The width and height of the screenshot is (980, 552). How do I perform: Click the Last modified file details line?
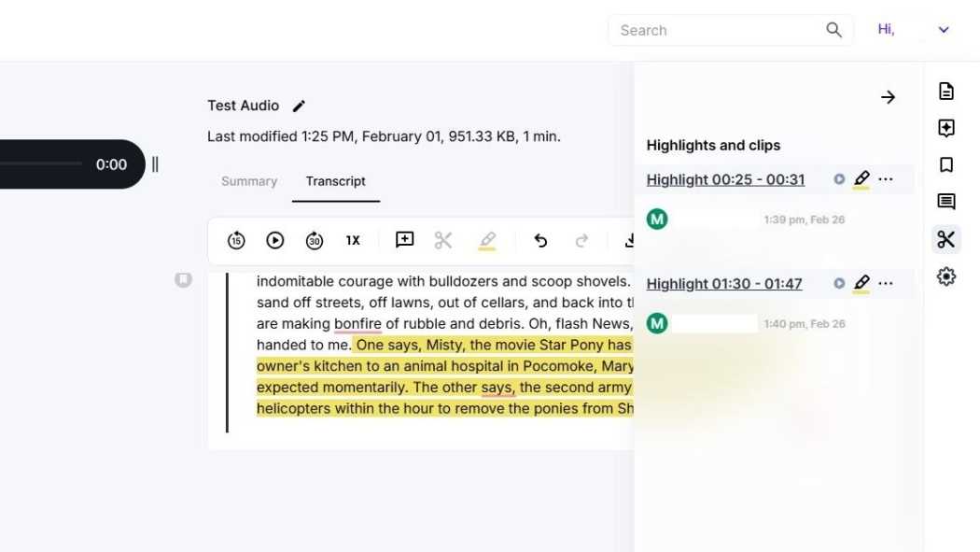coord(384,137)
